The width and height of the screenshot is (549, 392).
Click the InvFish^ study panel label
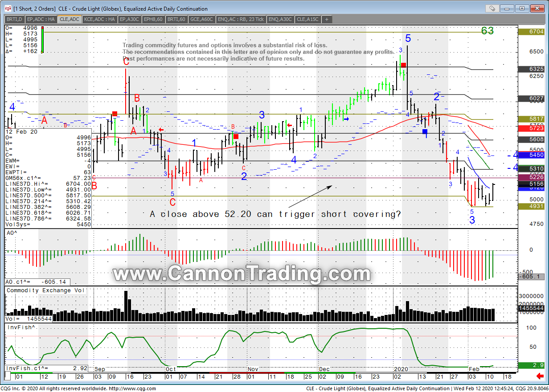click(x=21, y=327)
